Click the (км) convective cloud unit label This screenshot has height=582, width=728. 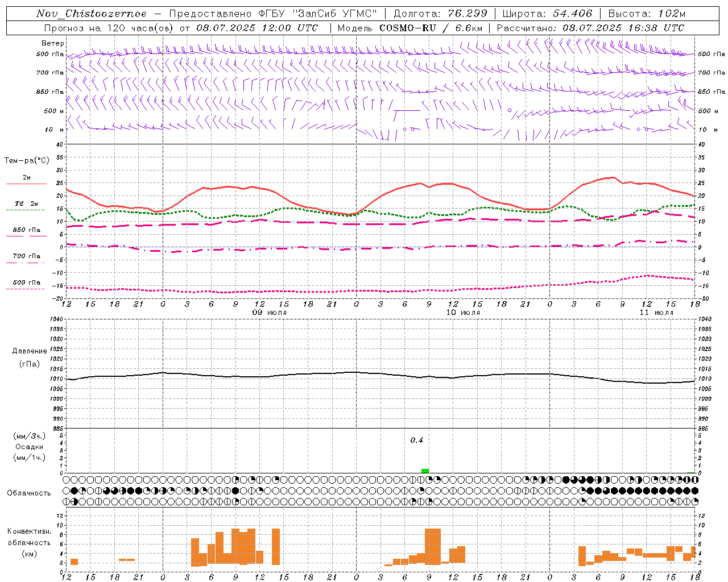click(x=30, y=554)
